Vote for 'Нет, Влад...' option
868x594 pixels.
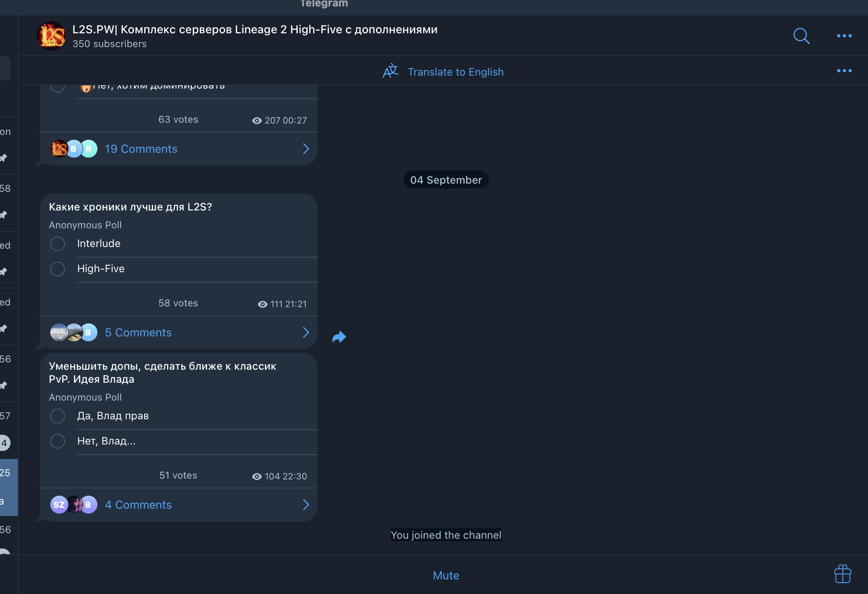58,441
